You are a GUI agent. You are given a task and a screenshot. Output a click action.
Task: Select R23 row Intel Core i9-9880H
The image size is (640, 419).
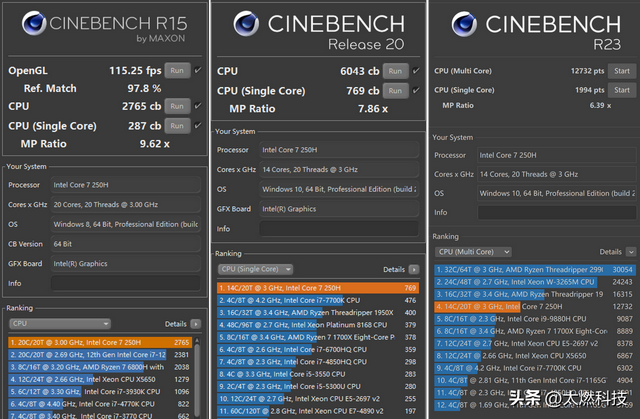click(x=535, y=319)
